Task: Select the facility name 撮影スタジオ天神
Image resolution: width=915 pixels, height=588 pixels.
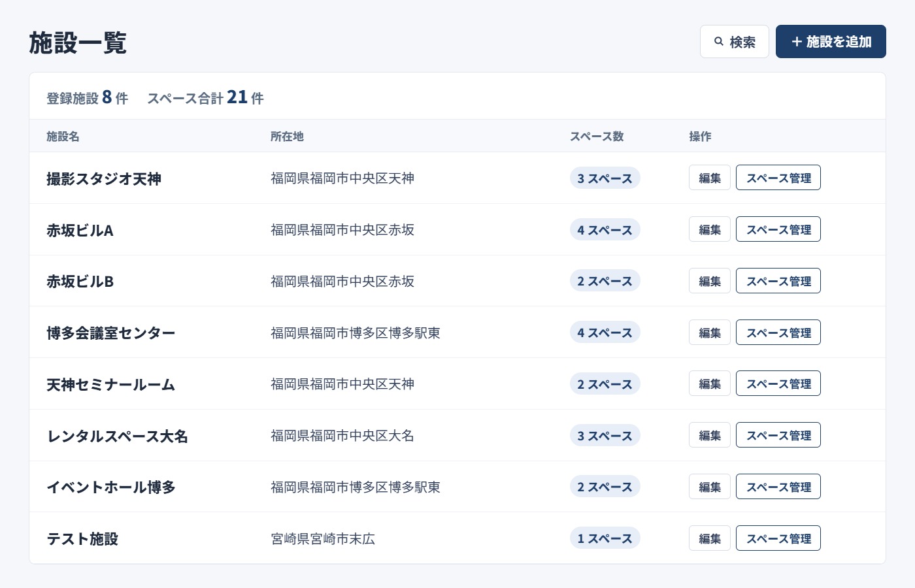Action: click(104, 178)
